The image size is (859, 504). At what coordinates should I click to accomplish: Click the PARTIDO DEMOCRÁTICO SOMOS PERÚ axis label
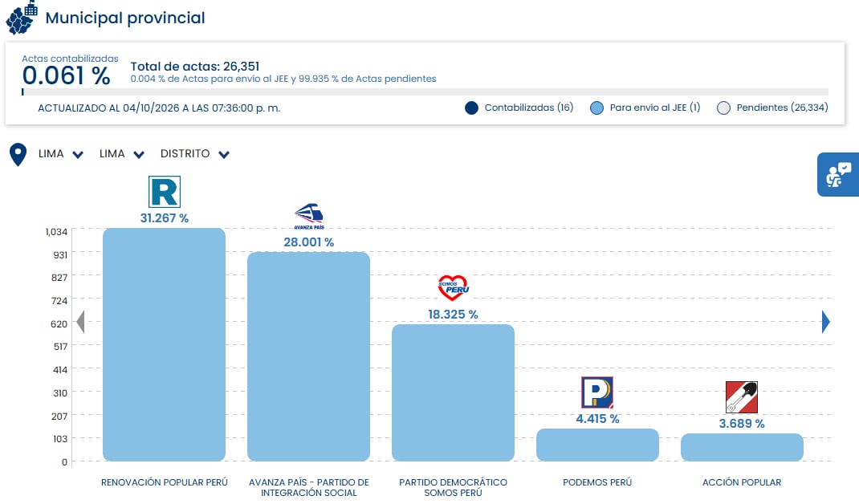[x=453, y=488]
